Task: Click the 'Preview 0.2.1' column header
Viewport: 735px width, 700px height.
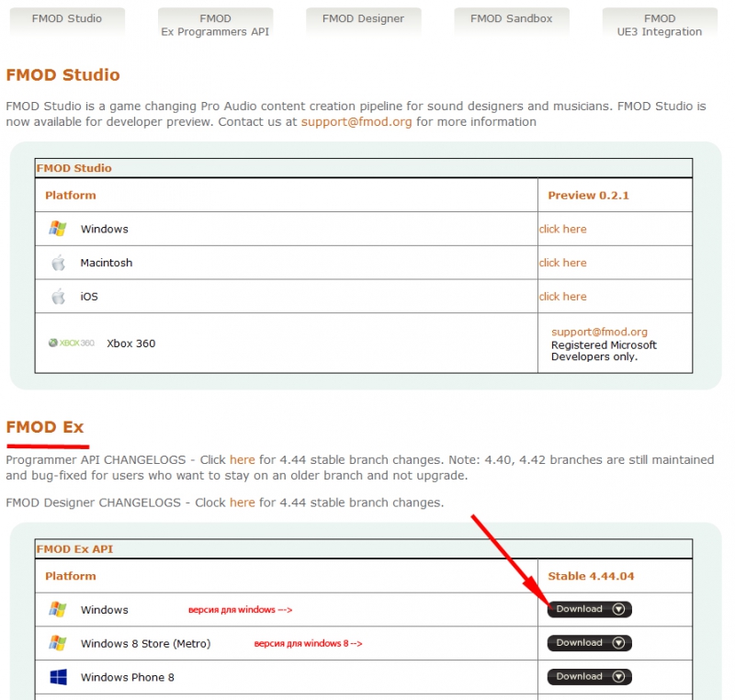Action: tap(588, 196)
